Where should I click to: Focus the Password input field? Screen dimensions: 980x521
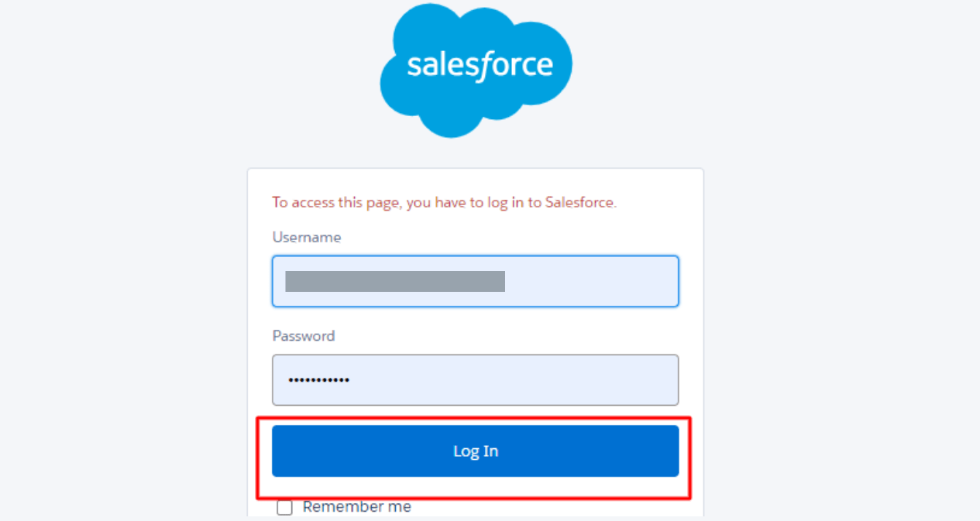(475, 380)
